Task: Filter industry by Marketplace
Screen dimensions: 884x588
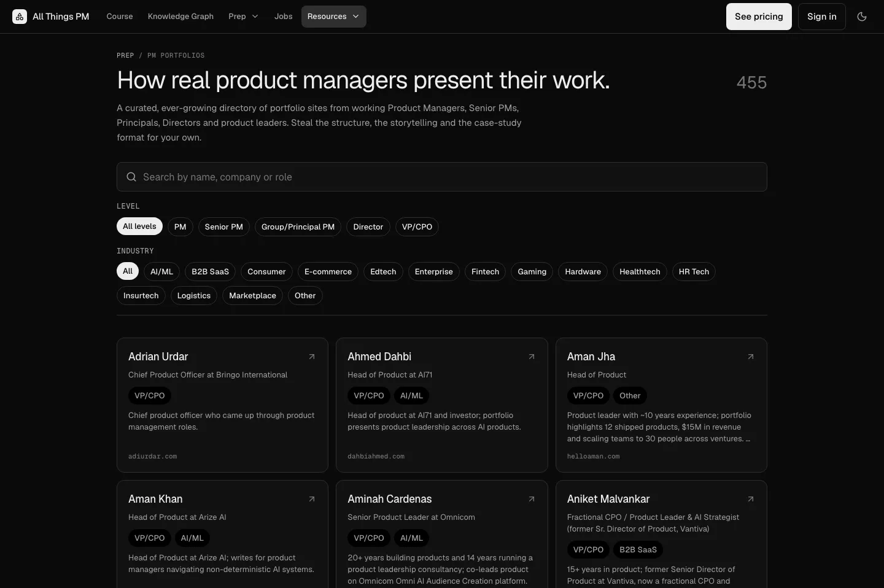Action: [252, 295]
